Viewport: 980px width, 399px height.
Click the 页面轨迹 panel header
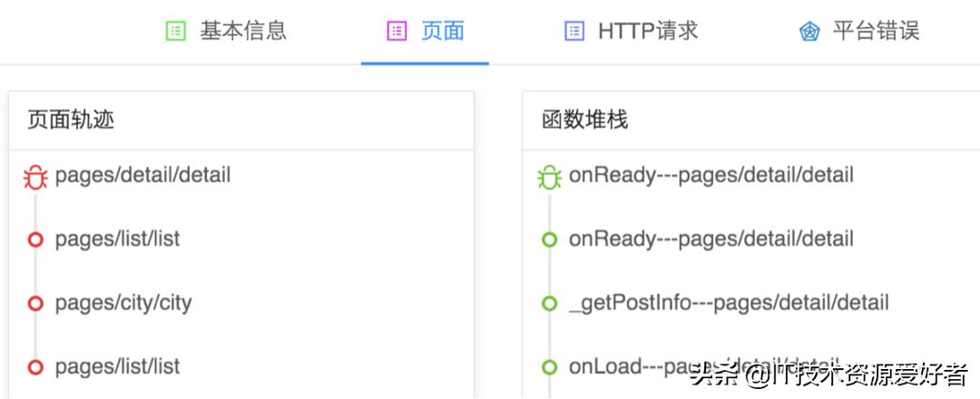coord(71,120)
